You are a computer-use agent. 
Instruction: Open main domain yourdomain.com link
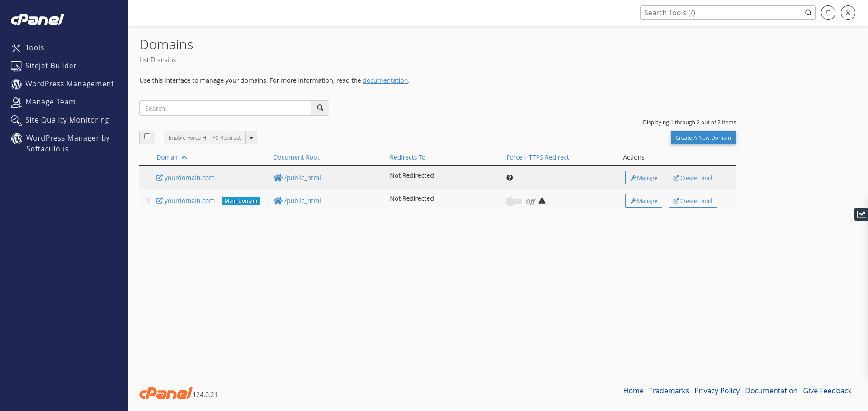(x=185, y=201)
